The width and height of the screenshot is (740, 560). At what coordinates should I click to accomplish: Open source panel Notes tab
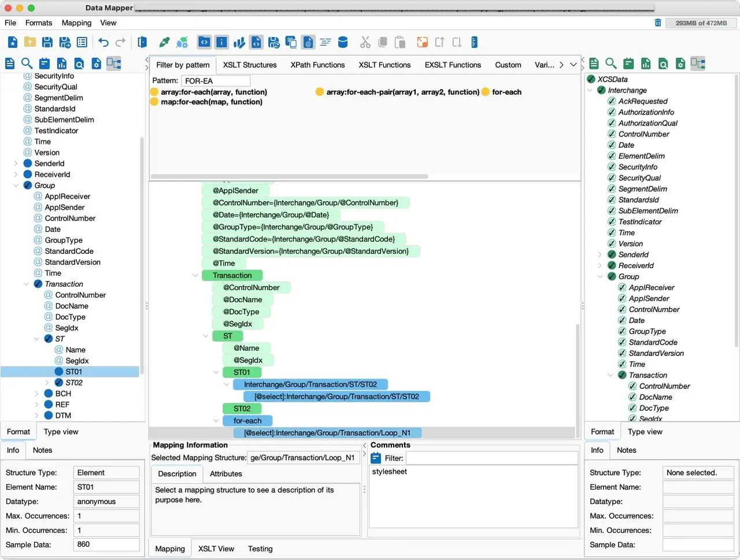42,450
